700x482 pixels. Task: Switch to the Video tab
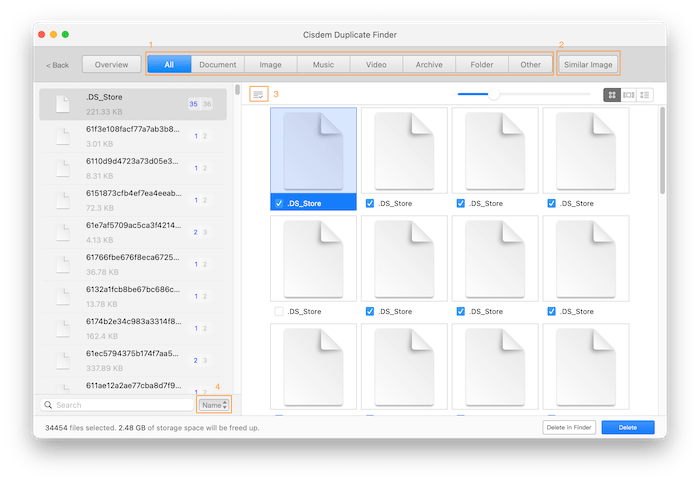pos(376,65)
